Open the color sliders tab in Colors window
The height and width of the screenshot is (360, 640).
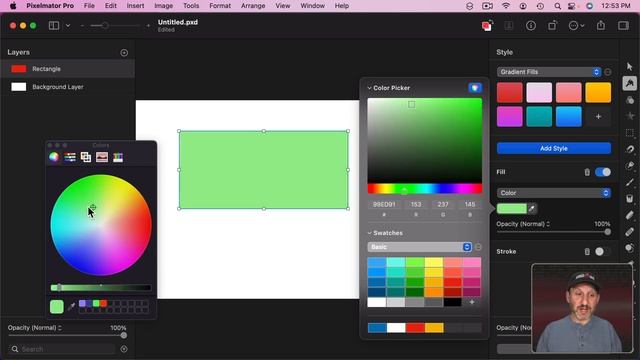70,157
